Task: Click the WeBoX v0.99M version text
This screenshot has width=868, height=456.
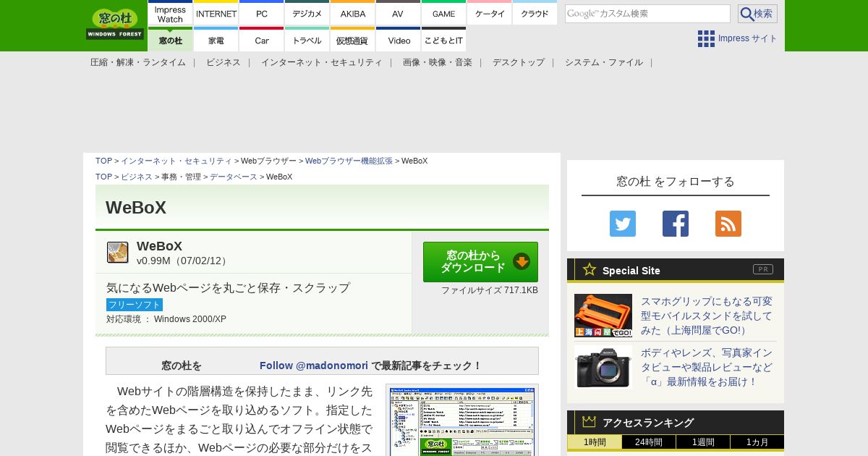Action: (183, 261)
